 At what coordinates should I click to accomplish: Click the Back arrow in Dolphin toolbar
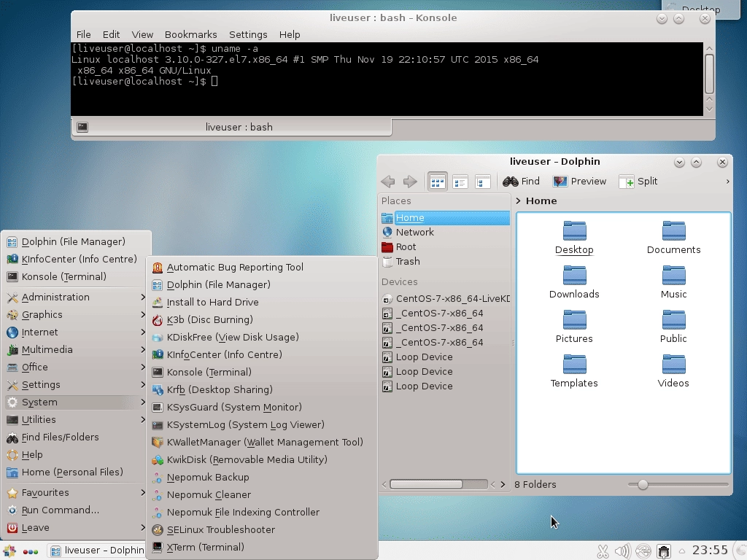point(388,182)
